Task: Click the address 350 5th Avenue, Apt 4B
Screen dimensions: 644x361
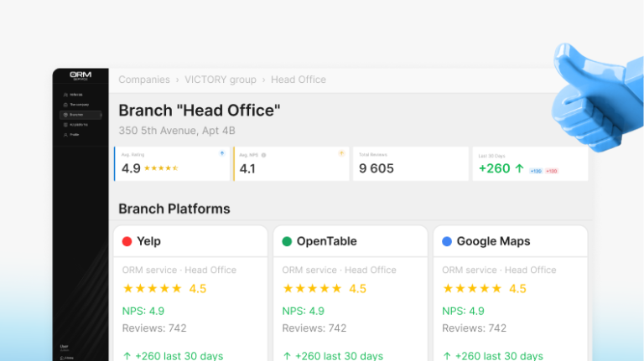Action: click(x=177, y=131)
